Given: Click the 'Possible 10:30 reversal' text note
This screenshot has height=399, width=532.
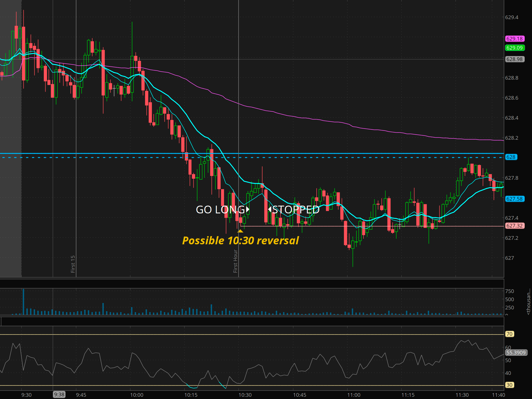Looking at the screenshot, I should [240, 240].
